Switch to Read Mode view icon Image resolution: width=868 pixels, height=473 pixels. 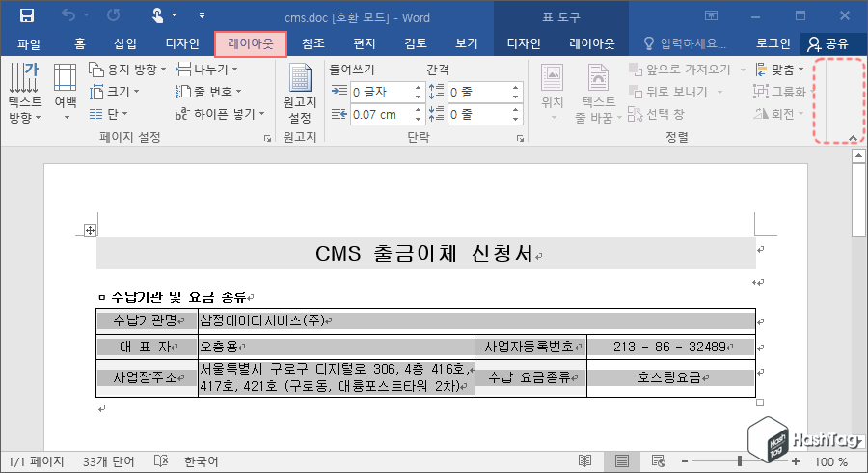coord(585,460)
